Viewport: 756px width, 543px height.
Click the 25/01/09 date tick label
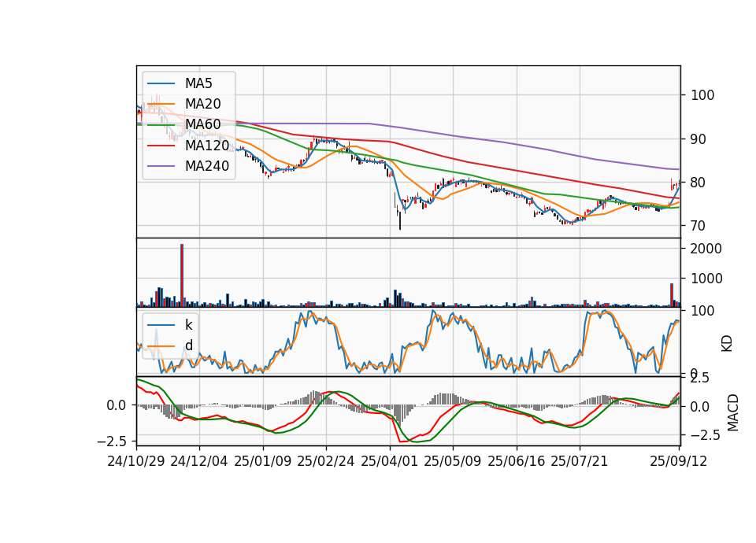[263, 461]
